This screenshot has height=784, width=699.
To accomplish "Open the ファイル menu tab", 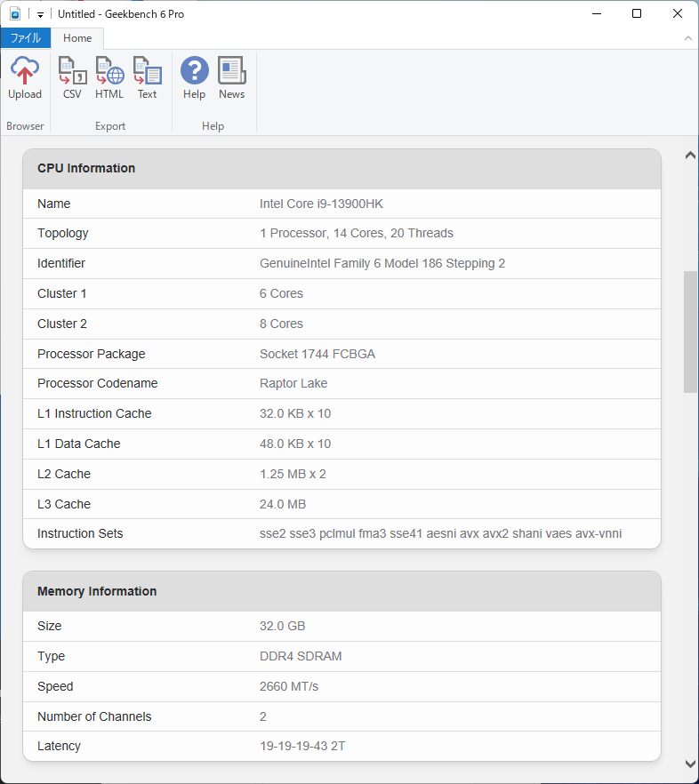I will (x=26, y=38).
